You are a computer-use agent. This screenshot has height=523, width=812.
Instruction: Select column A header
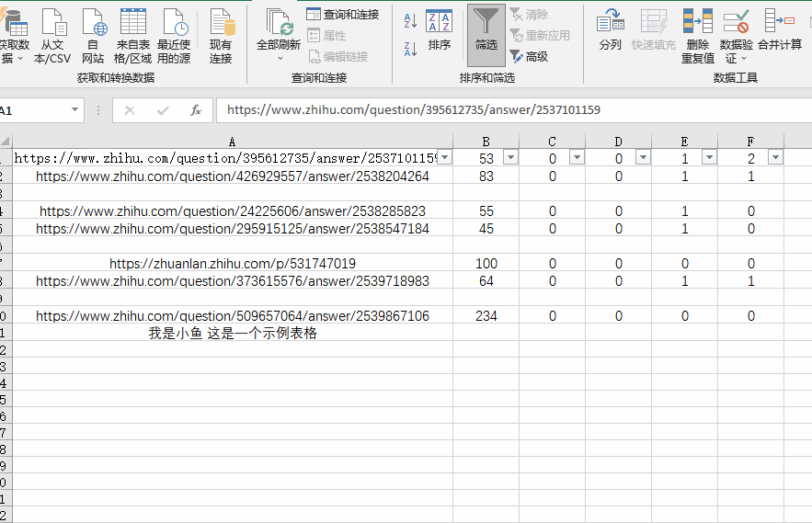[233, 142]
